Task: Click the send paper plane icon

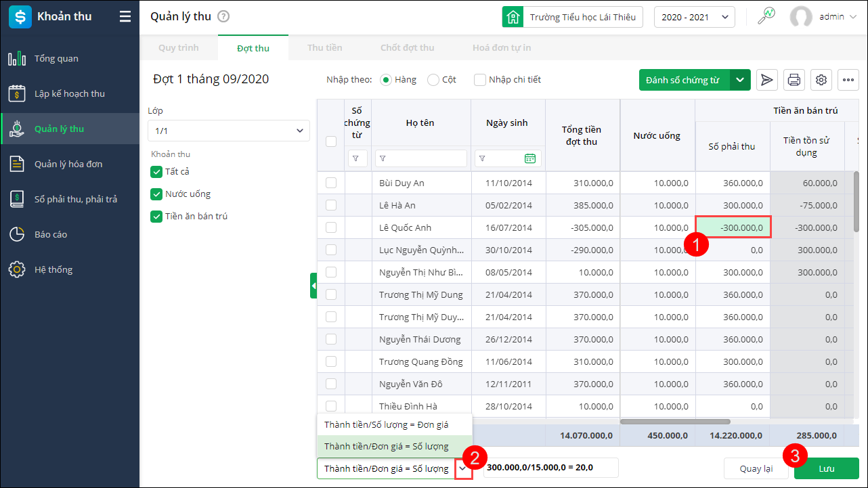Action: (x=767, y=80)
